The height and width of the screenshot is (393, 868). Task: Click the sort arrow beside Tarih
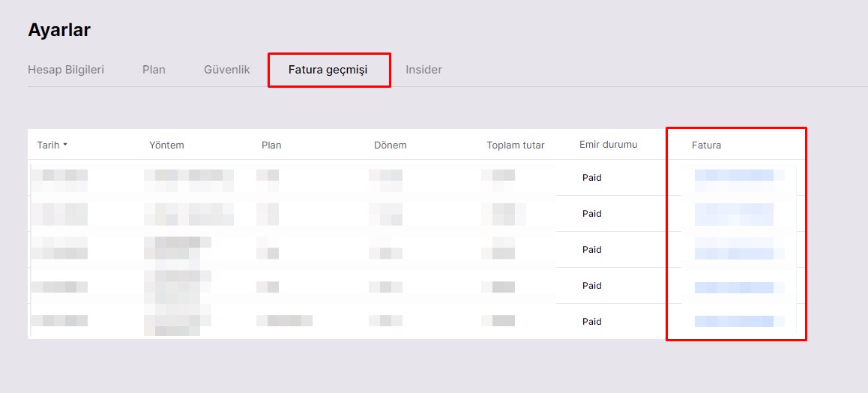[x=65, y=145]
